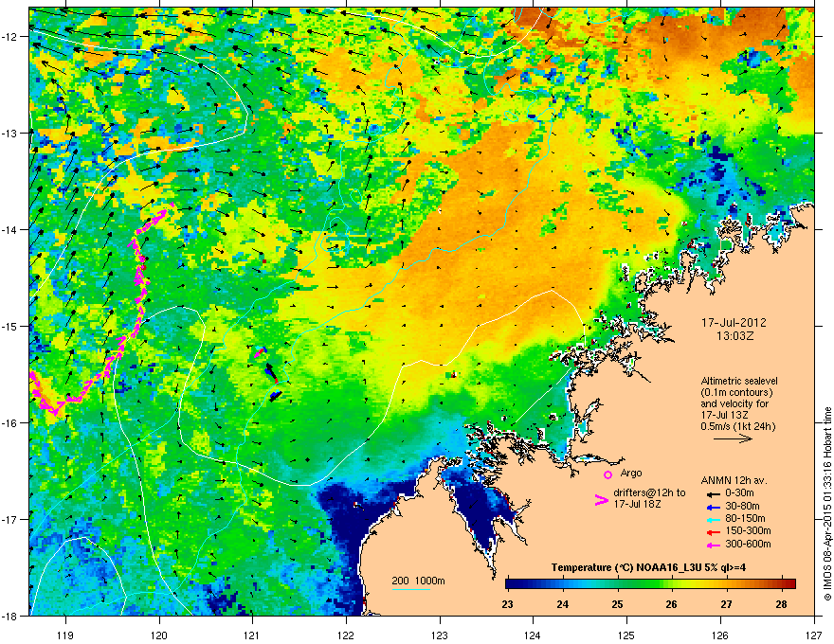The image size is (834, 644).
Task: Click the latitude axis label -18
Action: [x=10, y=616]
